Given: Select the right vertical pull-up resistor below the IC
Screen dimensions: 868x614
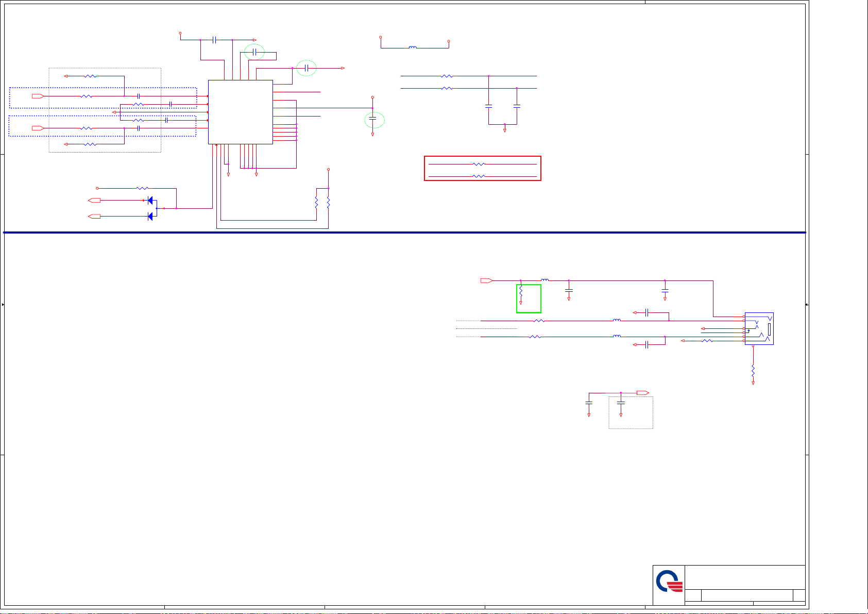Looking at the screenshot, I should tap(328, 202).
